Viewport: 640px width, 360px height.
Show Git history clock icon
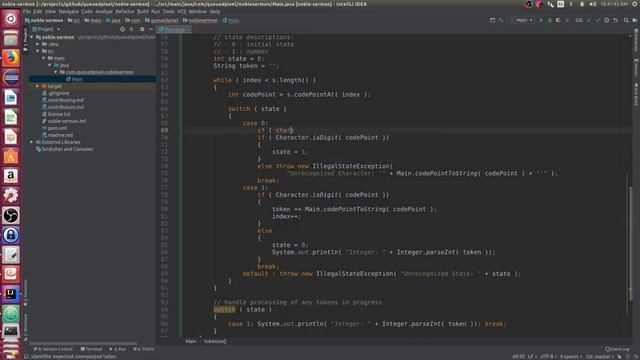tap(607, 20)
